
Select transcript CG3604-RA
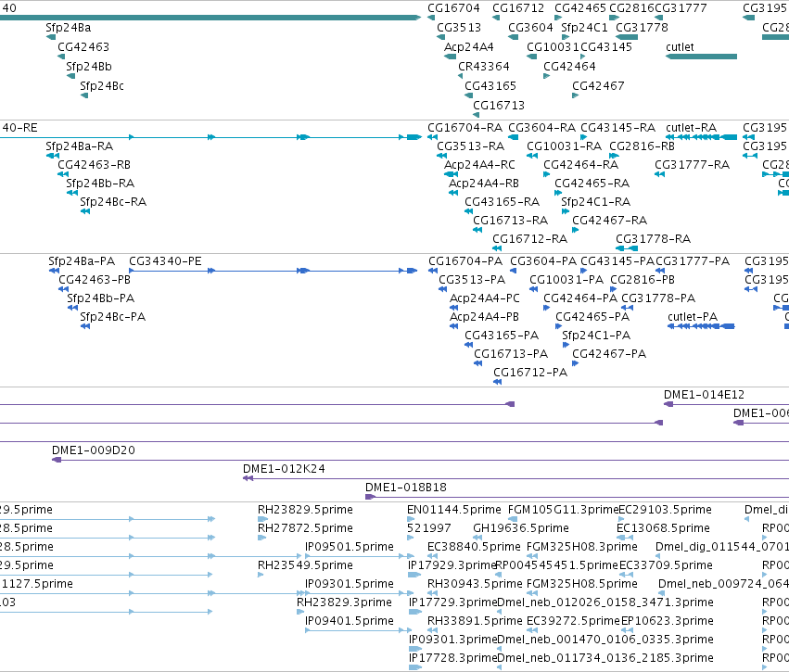[x=541, y=128]
